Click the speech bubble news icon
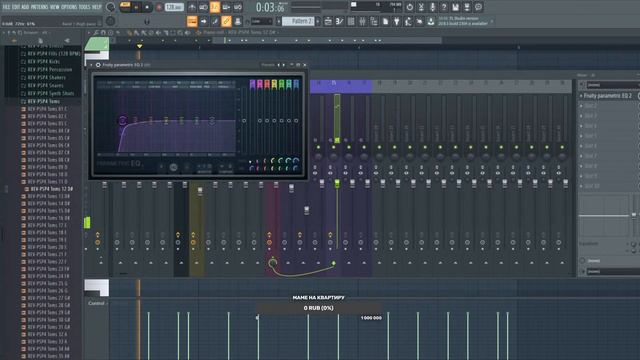Image resolution: width=640 pixels, height=360 pixels. click(478, 7)
